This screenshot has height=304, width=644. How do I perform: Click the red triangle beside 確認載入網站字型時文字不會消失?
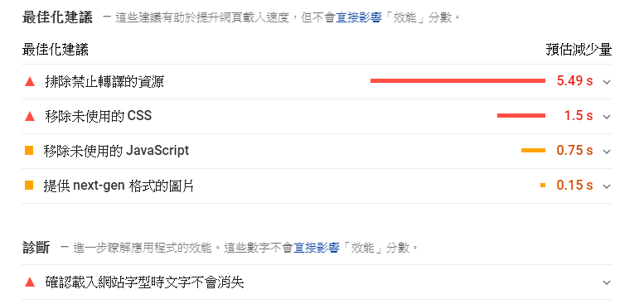(30, 282)
